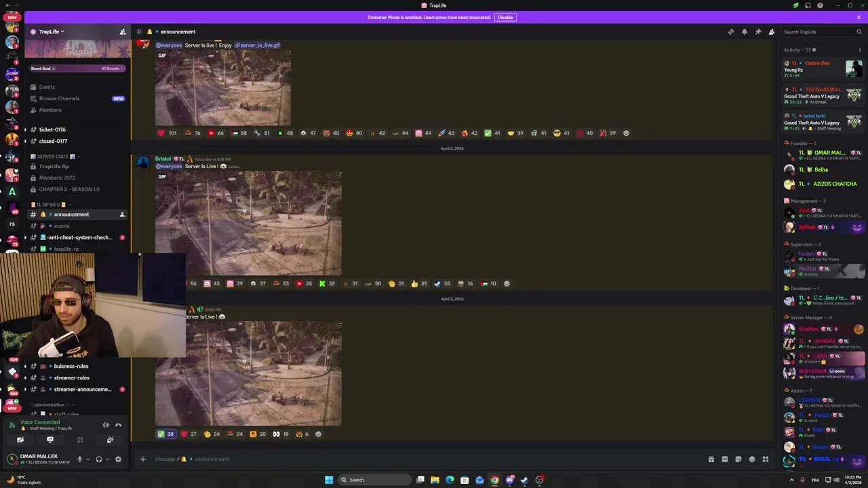Open User Settings gear
Image resolution: width=868 pixels, height=488 pixels.
pos(118,460)
